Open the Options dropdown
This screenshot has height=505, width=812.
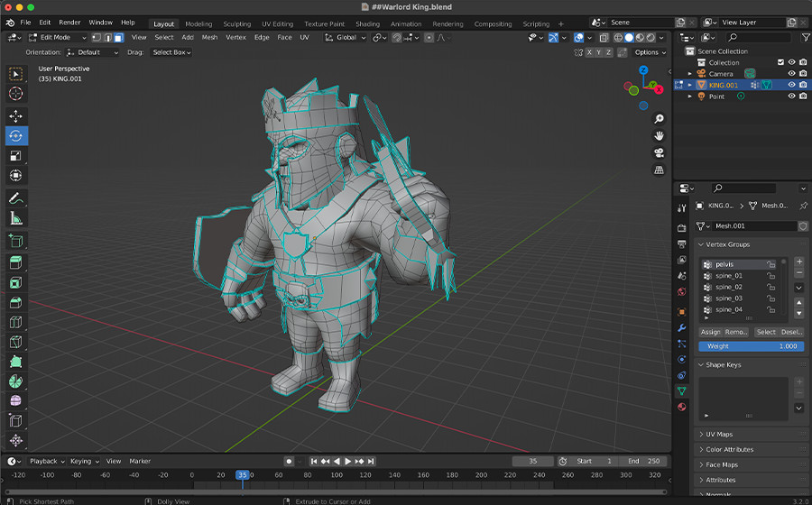point(650,52)
